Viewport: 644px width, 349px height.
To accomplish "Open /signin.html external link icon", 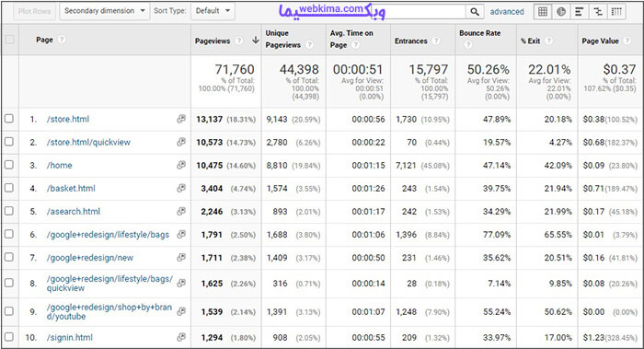I will pyautogui.click(x=181, y=337).
